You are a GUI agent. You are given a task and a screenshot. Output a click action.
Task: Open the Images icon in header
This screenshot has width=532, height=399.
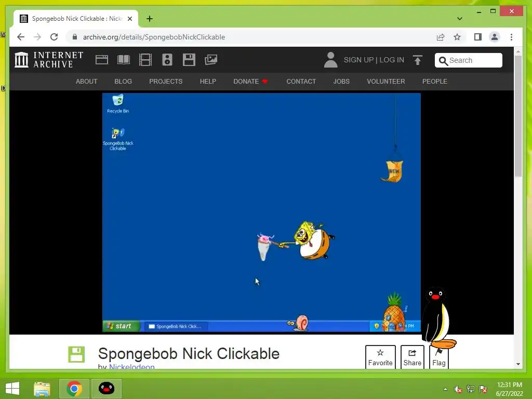(211, 60)
